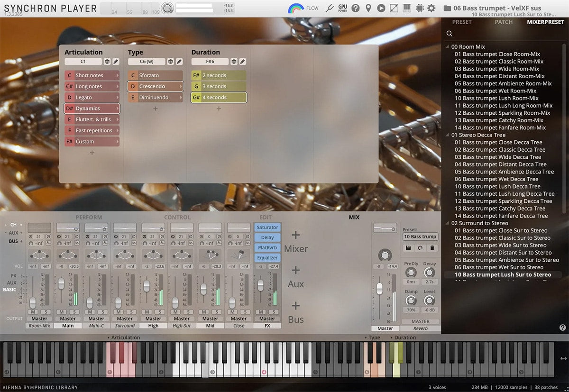Solo the Mid channel
Image resolution: width=569 pixels, height=392 pixels.
[217, 312]
